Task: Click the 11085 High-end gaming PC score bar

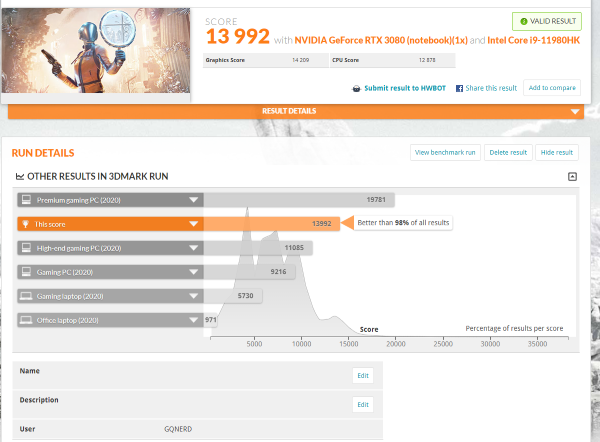Action: tap(258, 248)
